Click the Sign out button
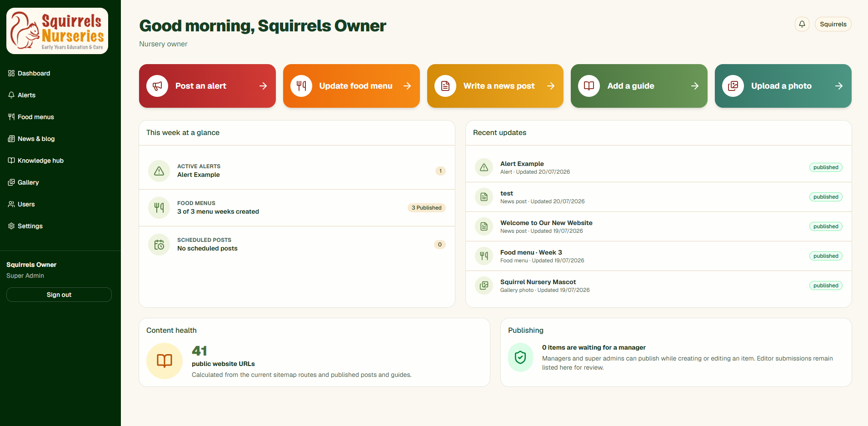Image resolution: width=868 pixels, height=426 pixels. pyautogui.click(x=59, y=295)
